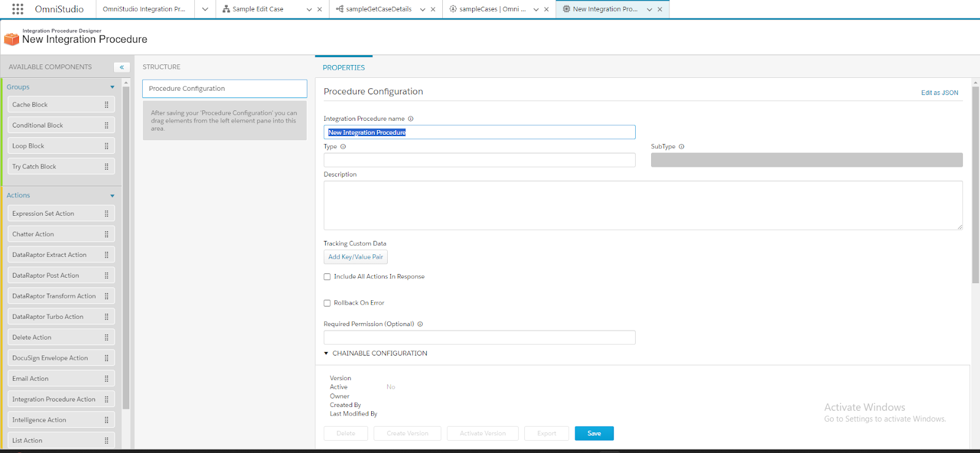980x453 pixels.
Task: Click info icon beside Required Permission
Action: tap(420, 324)
